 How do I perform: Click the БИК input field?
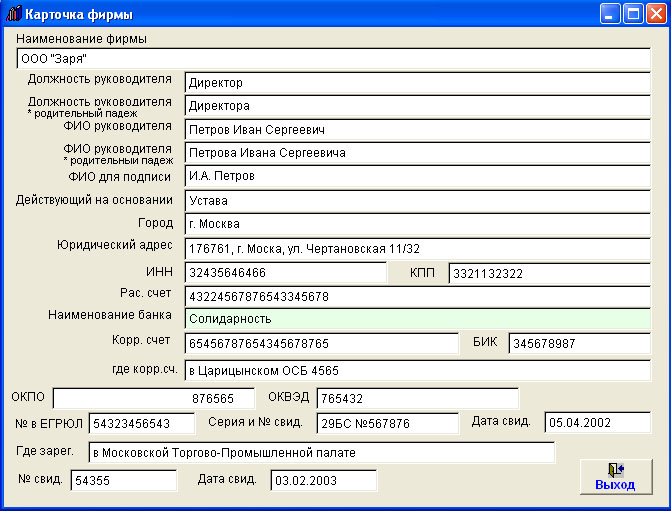(579, 343)
